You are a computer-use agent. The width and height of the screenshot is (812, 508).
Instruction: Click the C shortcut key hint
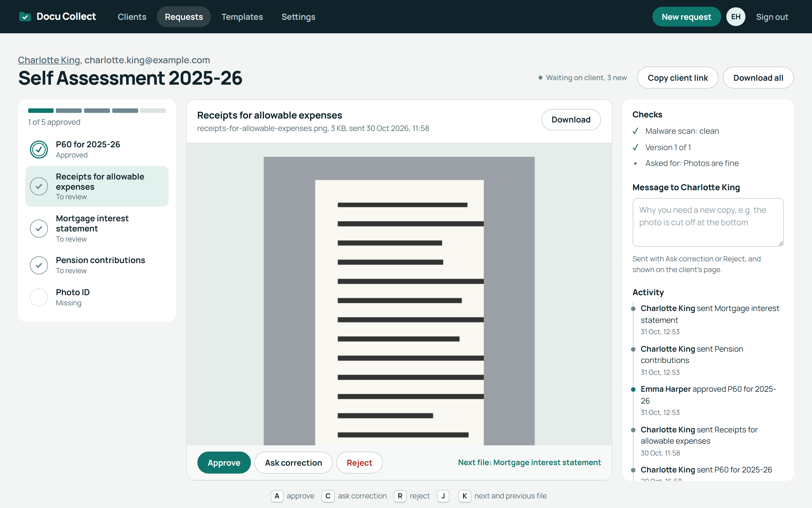328,496
